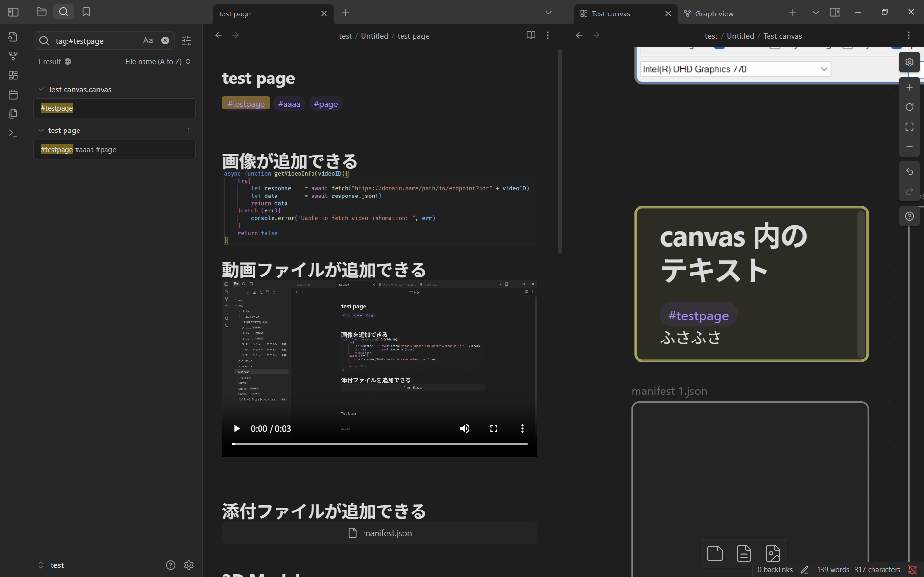The image size is (924, 577).
Task: Seek on the video progress bar
Action: [x=379, y=444]
